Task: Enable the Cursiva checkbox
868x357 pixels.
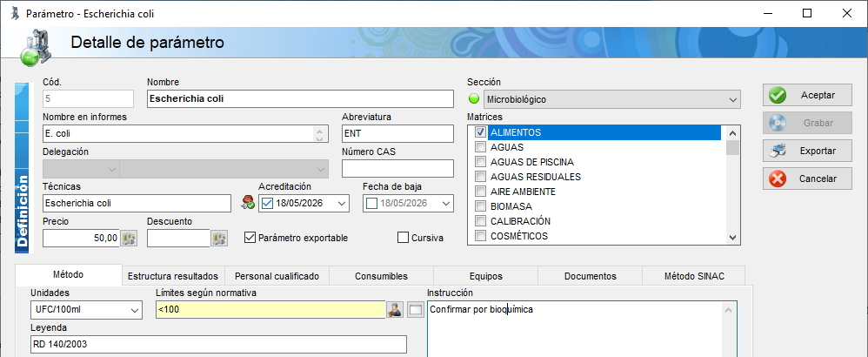Action: [403, 238]
